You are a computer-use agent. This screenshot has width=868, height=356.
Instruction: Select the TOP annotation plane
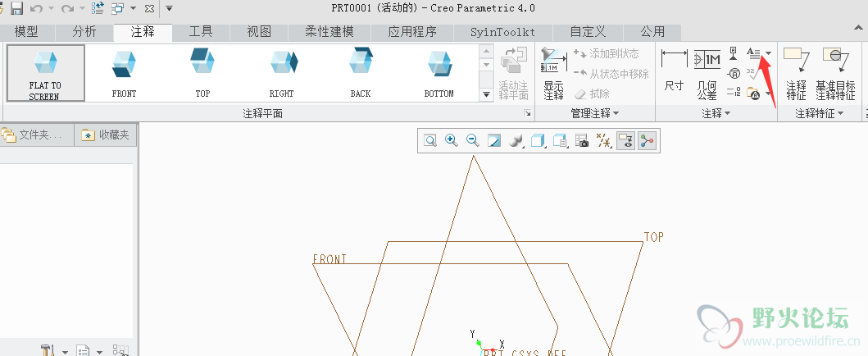[x=202, y=73]
